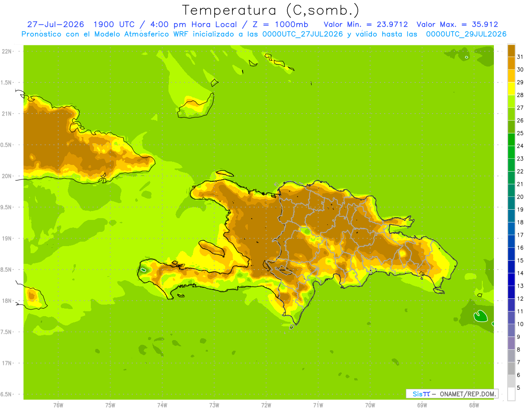532x411 pixels.
Task: Click the '19N' latitude label
Action: 6,239
